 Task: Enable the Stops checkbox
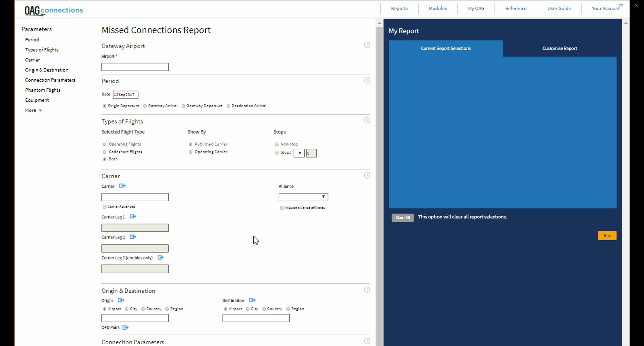pos(277,152)
